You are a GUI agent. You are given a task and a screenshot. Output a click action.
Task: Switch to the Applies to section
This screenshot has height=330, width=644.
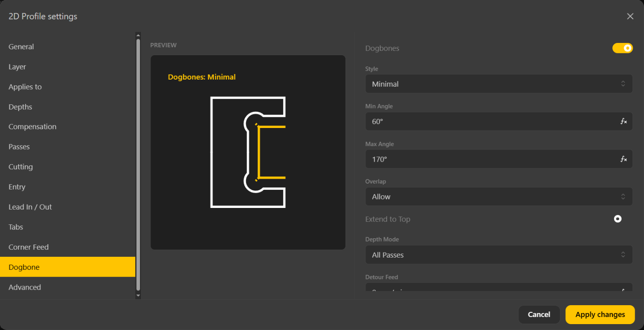[x=67, y=87]
